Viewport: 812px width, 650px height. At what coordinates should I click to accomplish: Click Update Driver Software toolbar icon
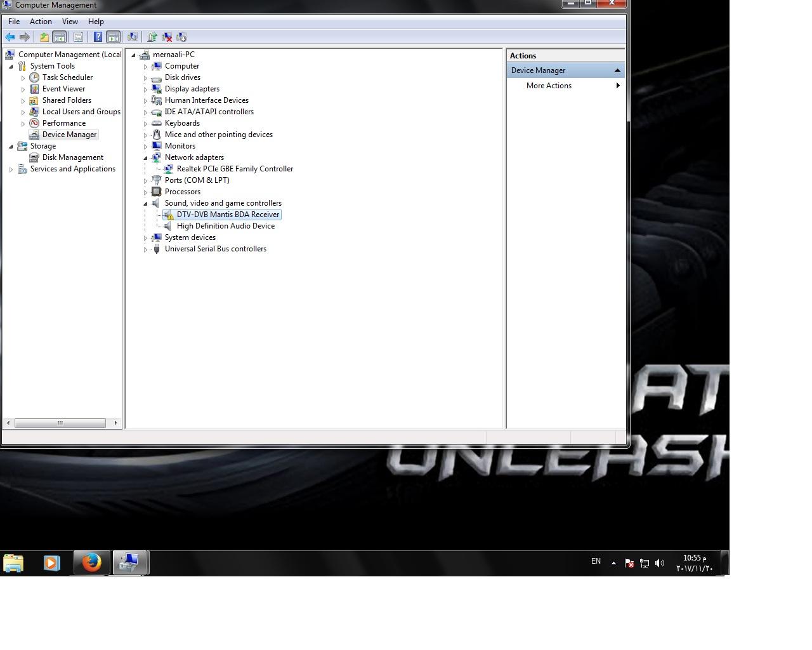tap(152, 37)
